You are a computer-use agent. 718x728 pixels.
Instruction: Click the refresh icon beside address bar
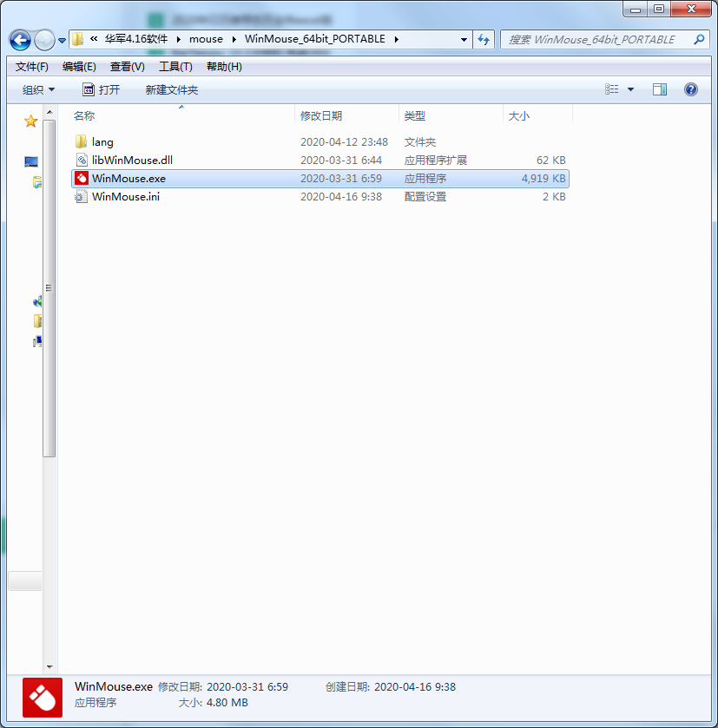click(x=484, y=39)
